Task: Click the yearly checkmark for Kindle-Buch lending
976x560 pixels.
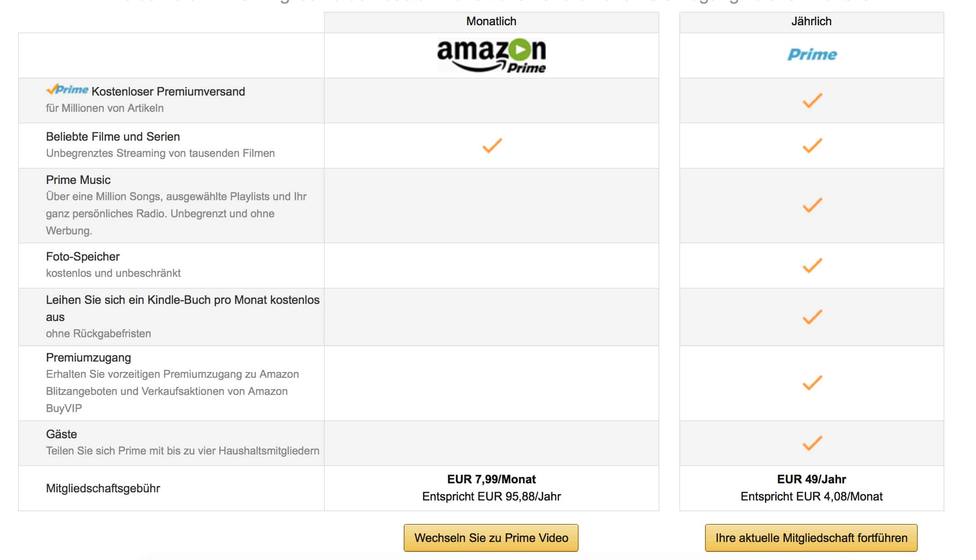Action: (x=812, y=317)
